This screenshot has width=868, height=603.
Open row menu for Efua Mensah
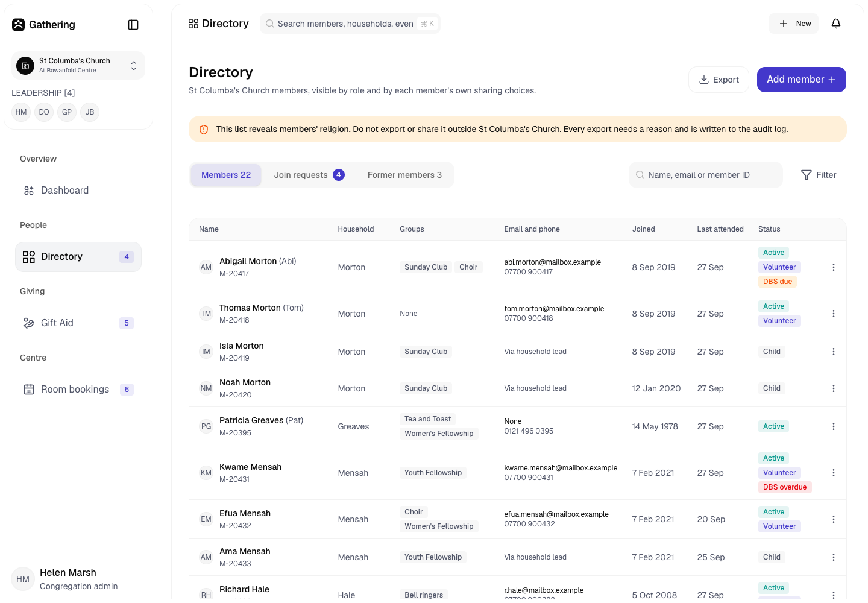(x=834, y=519)
